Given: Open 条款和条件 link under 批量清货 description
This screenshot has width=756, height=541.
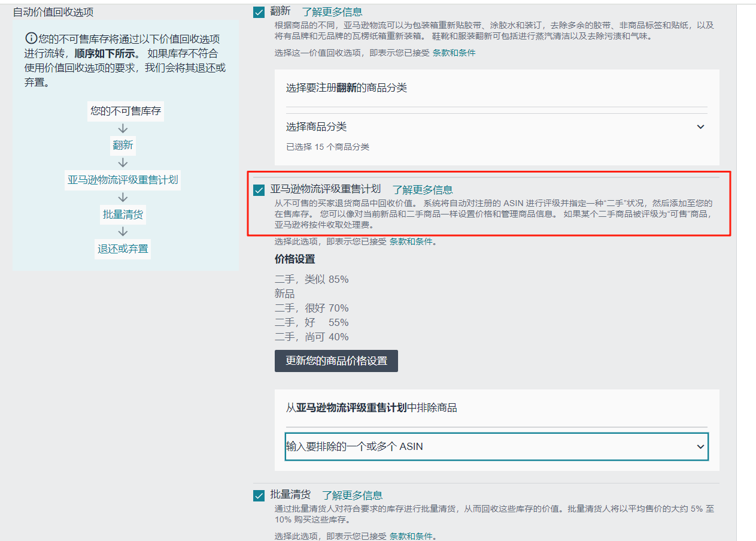Looking at the screenshot, I should (411, 536).
